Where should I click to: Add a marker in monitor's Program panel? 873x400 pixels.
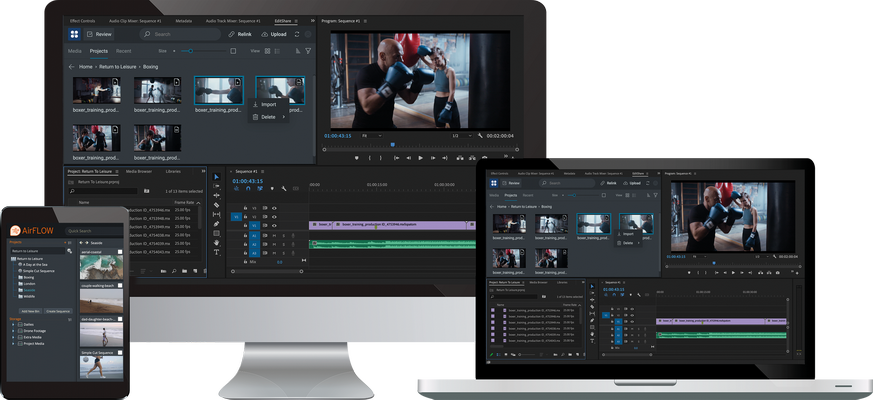pyautogui.click(x=357, y=158)
